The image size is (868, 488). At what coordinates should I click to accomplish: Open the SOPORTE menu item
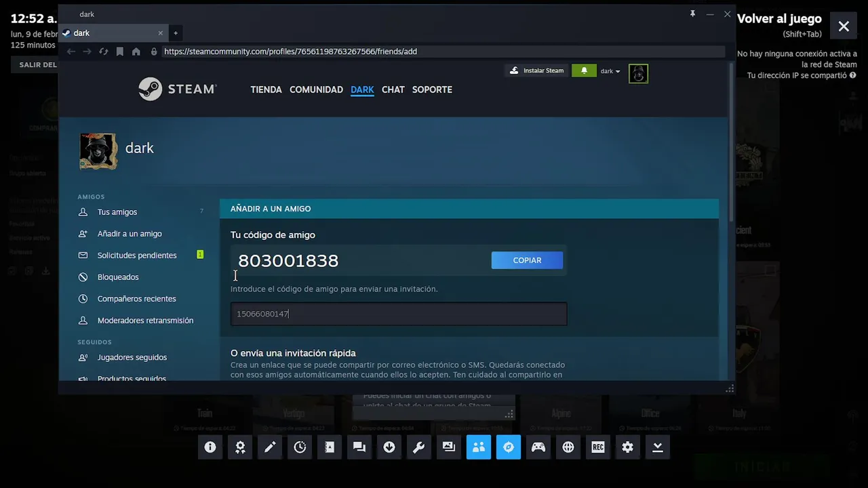click(x=432, y=89)
